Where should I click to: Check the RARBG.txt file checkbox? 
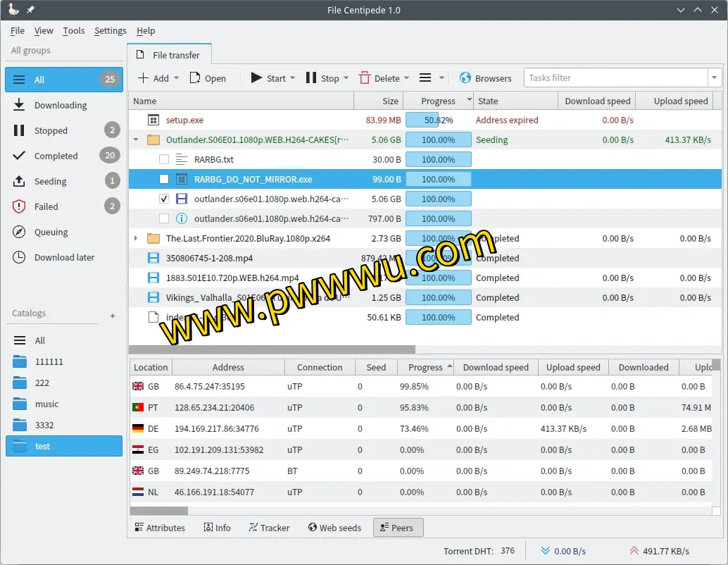[164, 159]
